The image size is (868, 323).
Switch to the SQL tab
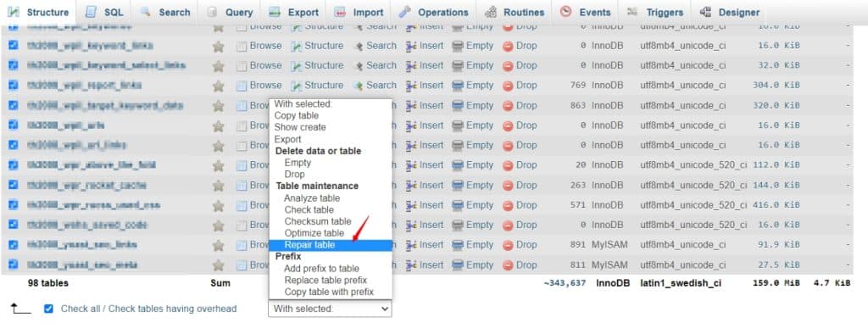104,12
